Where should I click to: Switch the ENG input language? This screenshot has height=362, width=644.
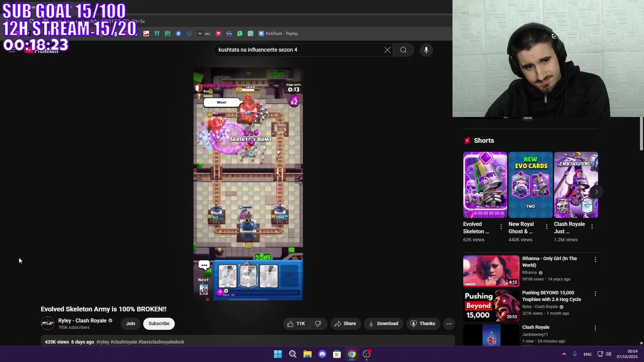click(587, 354)
